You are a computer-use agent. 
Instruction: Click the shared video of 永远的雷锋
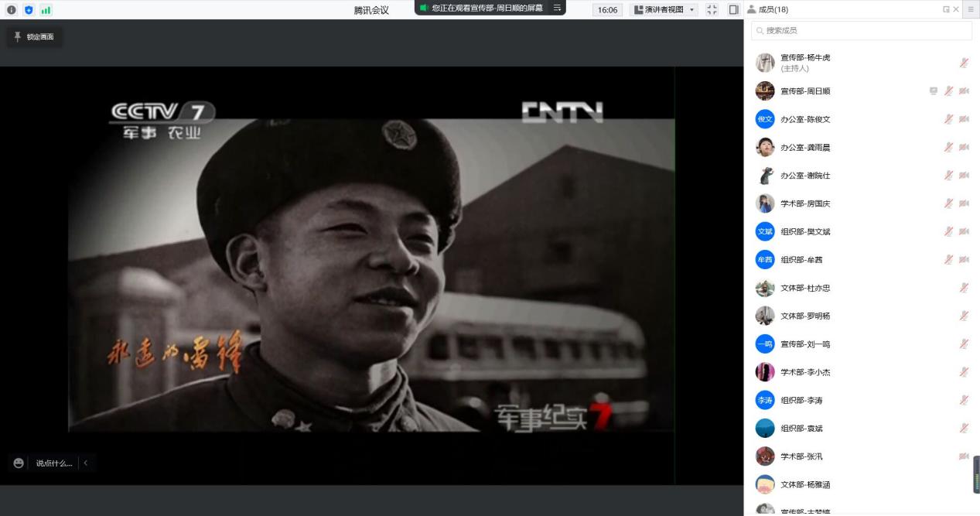[x=371, y=275]
